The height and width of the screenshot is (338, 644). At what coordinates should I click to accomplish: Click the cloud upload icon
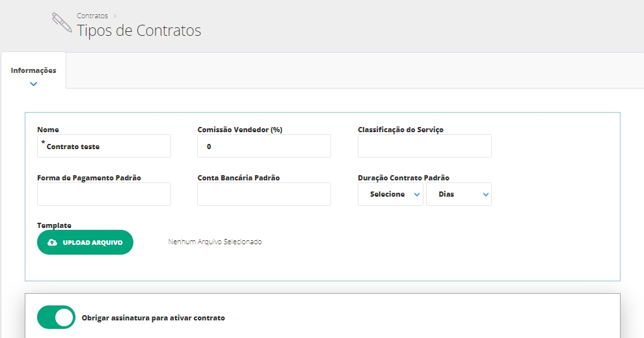click(x=53, y=242)
